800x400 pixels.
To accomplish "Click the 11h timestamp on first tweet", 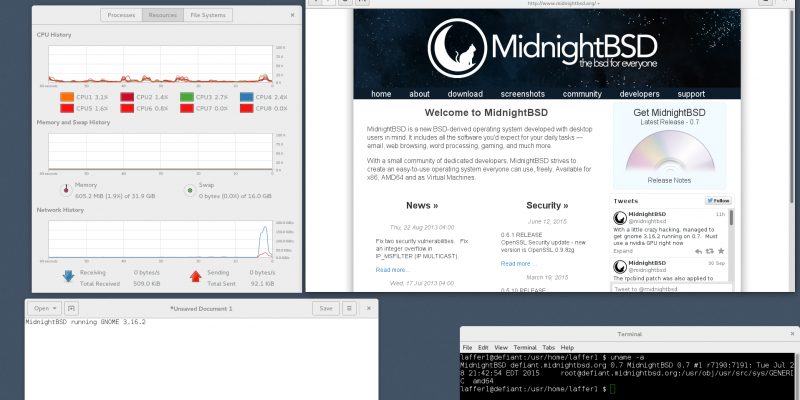I will [x=720, y=214].
